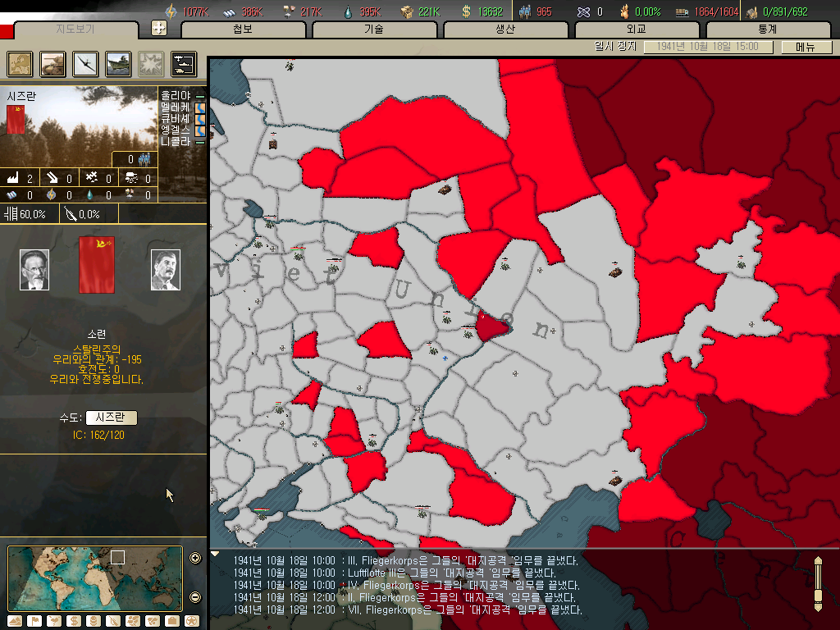Select adjacent province 멜레케
Screen dimensions: 840x630
point(176,107)
